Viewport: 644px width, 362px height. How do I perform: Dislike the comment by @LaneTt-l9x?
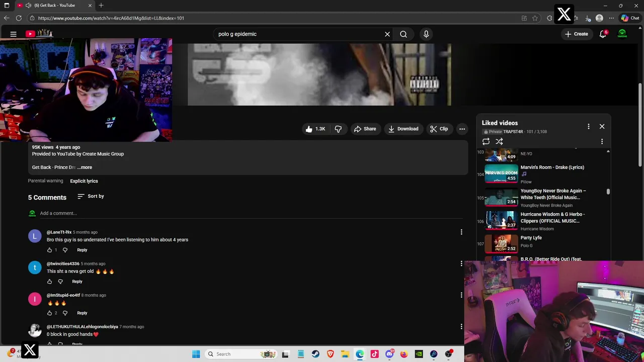click(x=65, y=250)
